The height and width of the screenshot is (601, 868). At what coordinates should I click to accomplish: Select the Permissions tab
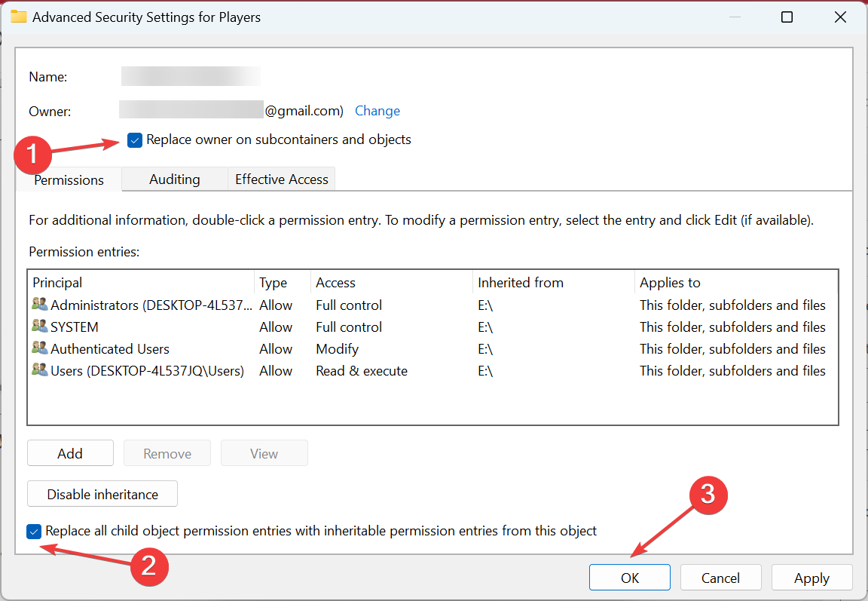[69, 180]
